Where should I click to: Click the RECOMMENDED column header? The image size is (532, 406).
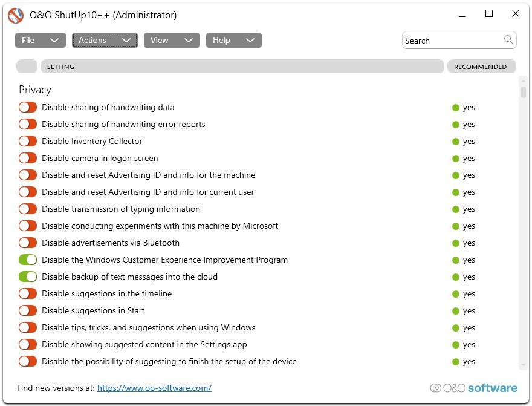coord(481,67)
